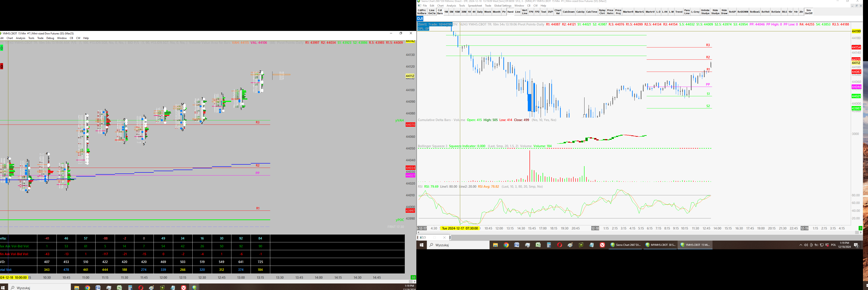Toggle Sim On/Off trading mode
868x290 pixels.
[x=809, y=12]
